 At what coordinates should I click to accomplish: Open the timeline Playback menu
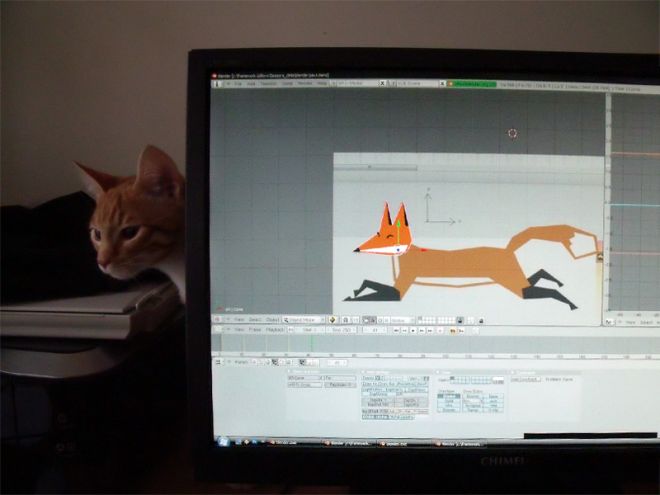pos(274,330)
